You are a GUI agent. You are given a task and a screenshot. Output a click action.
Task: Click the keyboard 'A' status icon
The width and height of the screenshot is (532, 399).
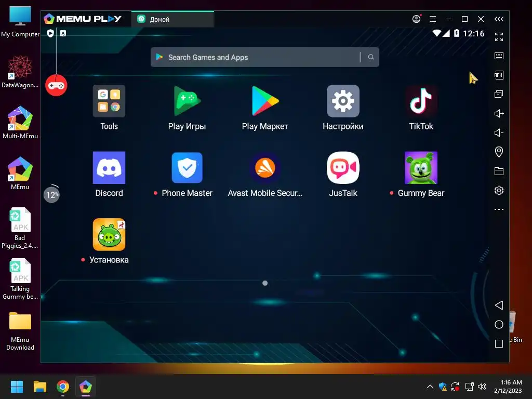(x=63, y=33)
